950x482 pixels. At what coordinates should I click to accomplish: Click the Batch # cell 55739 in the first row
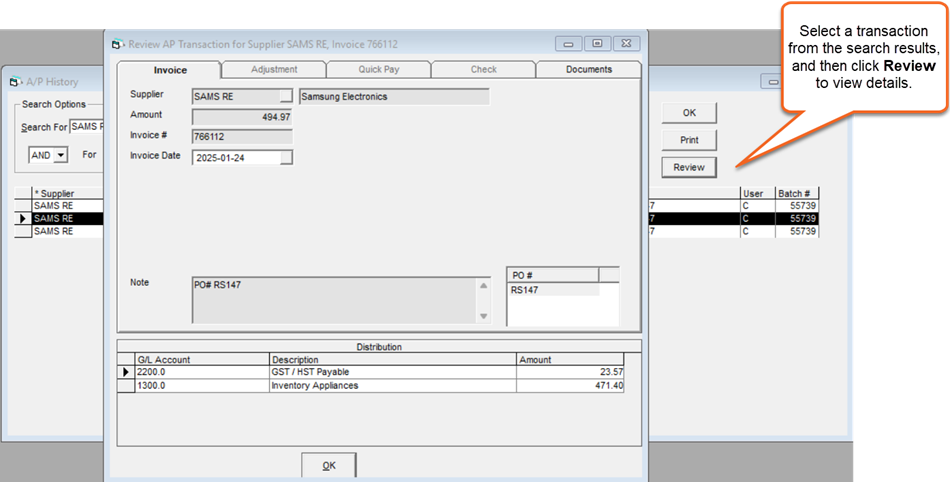pos(797,206)
